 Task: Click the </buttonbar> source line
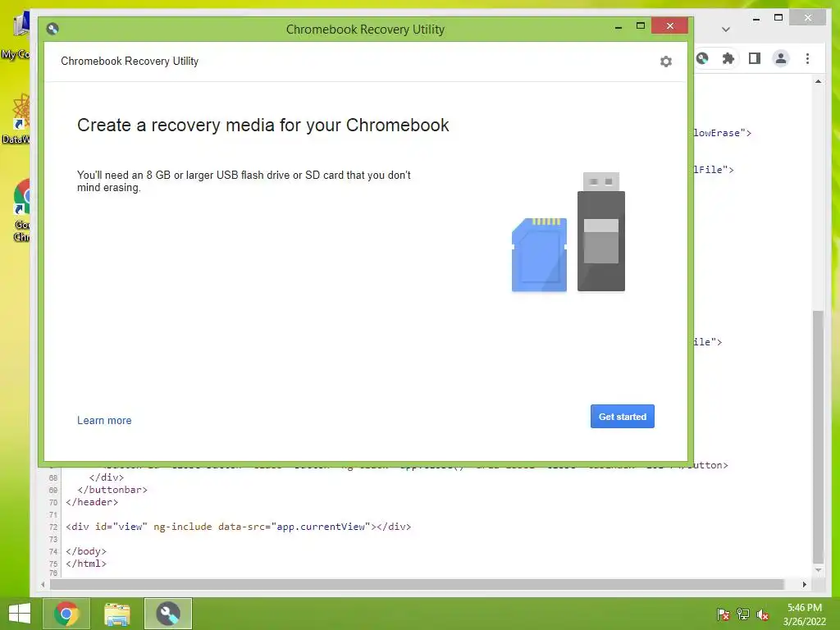coord(112,490)
